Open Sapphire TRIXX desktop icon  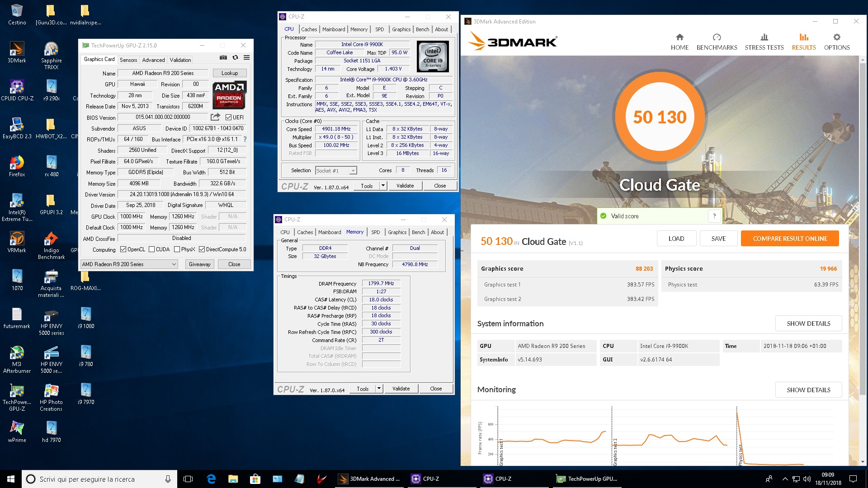[51, 55]
